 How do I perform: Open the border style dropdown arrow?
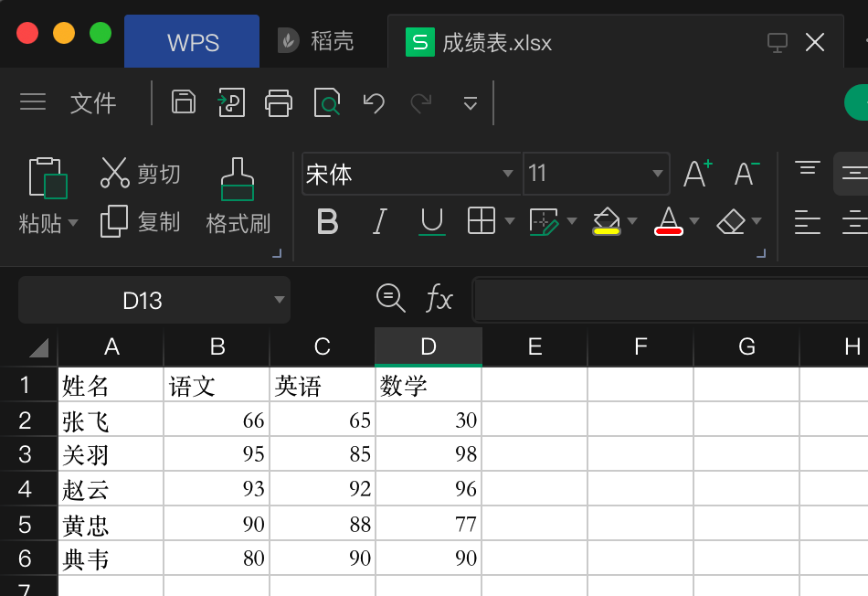pos(510,221)
